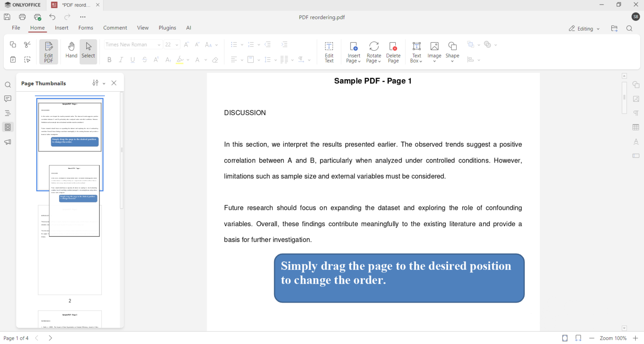Activate the Edit PDF mode
This screenshot has height=344, width=644.
48,51
